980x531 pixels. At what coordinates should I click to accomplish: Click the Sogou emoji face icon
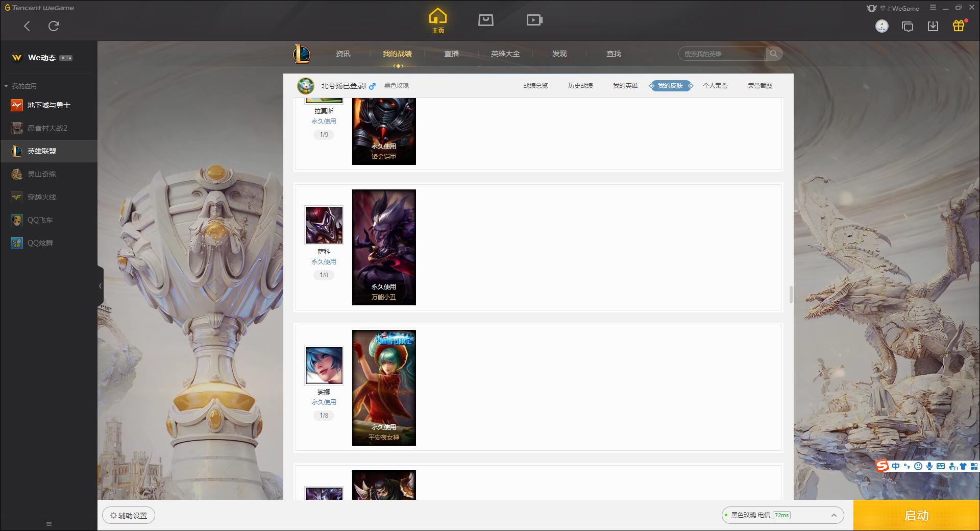tap(918, 466)
